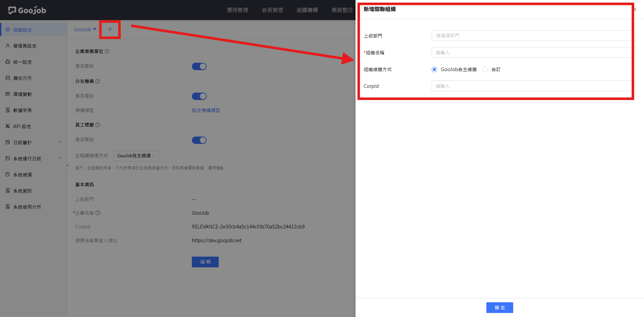Select the 自訂 radio option
This screenshot has height=317, width=644.
click(485, 69)
